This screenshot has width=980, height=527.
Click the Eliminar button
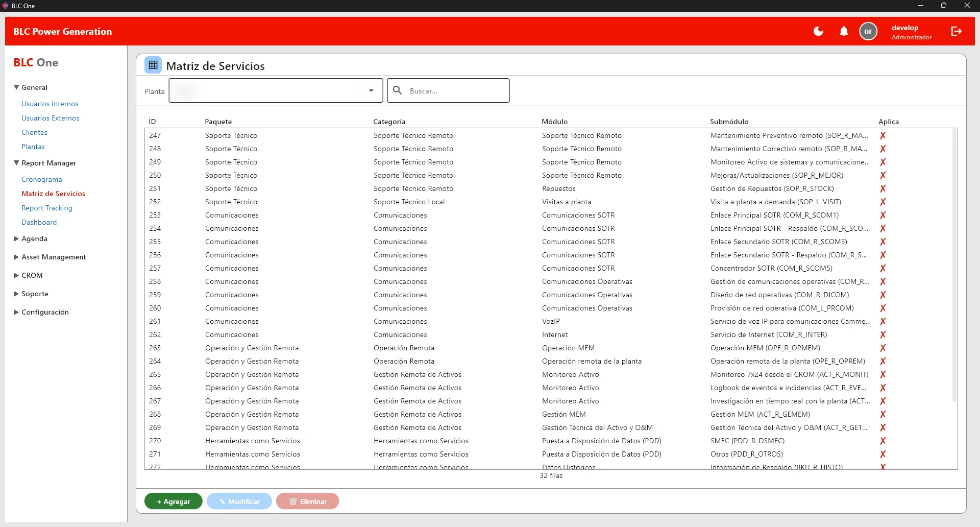click(308, 501)
